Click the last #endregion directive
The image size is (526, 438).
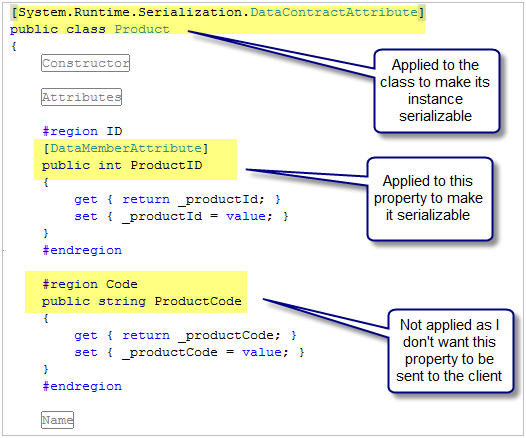(82, 386)
